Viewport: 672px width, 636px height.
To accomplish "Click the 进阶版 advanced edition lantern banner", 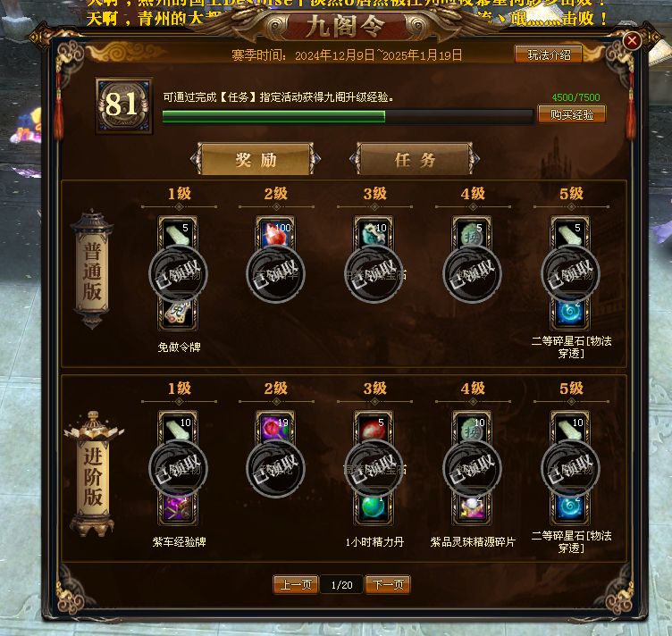I will [x=93, y=474].
